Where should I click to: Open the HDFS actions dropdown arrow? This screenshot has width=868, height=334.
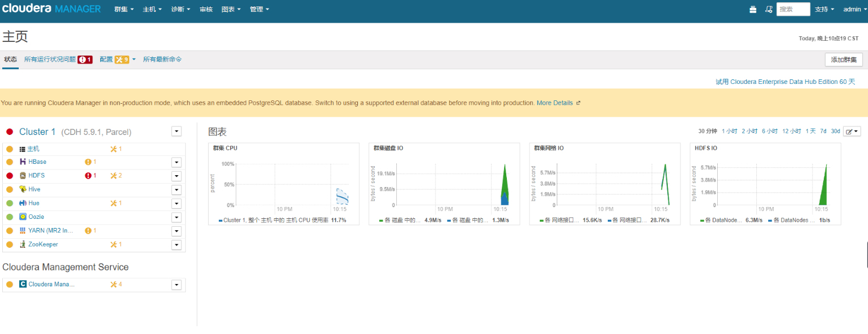(177, 176)
